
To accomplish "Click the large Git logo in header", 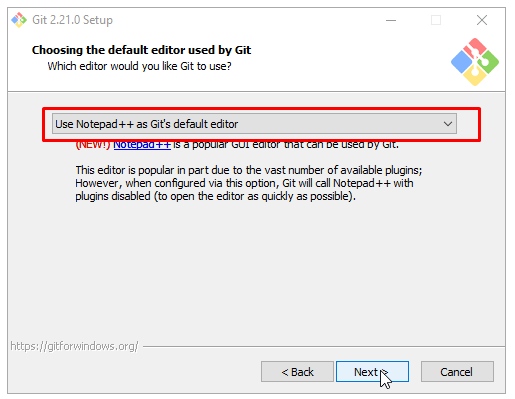I will [475, 62].
